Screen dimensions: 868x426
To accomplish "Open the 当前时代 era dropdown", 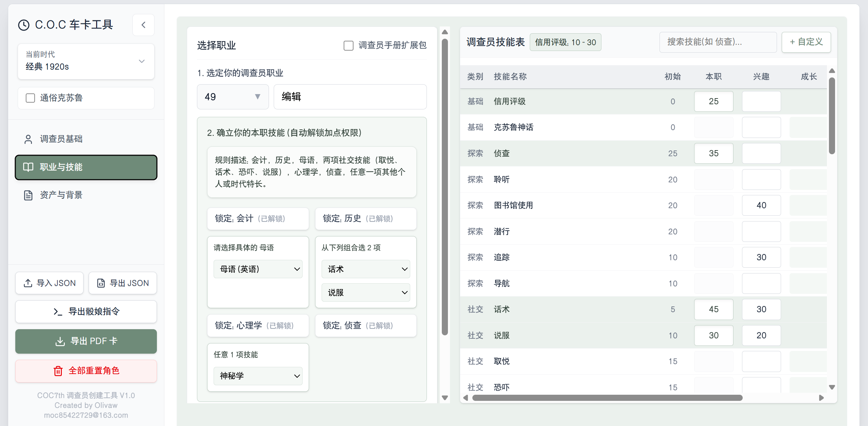I will coord(86,61).
